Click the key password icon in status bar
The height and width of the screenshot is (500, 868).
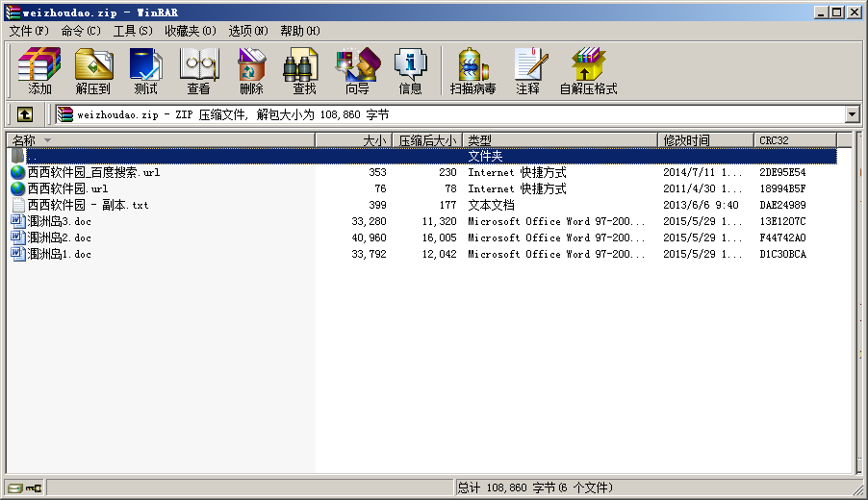(x=34, y=487)
